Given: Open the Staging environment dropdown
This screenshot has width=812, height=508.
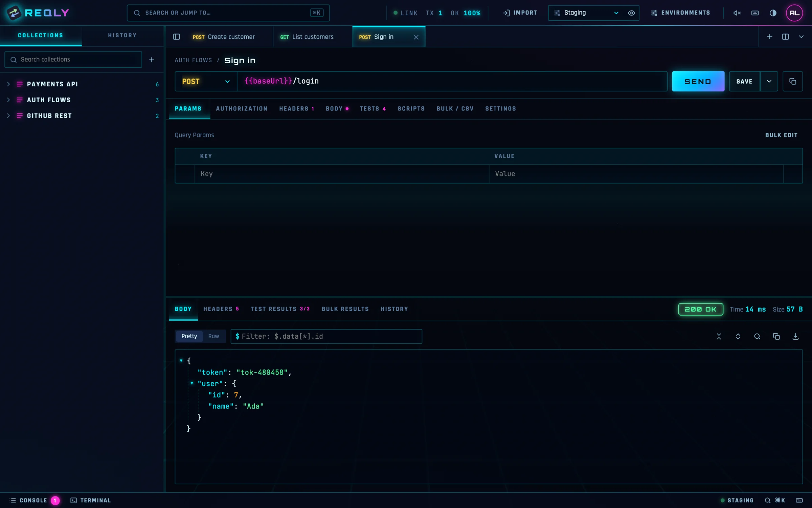Looking at the screenshot, I should [x=587, y=13].
